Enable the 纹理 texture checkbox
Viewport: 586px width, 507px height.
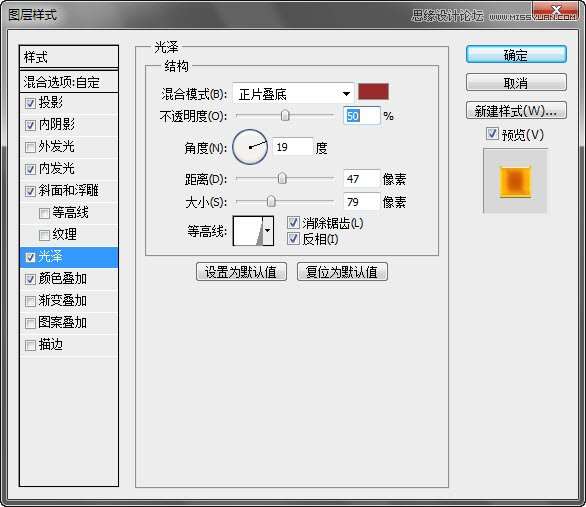44,235
